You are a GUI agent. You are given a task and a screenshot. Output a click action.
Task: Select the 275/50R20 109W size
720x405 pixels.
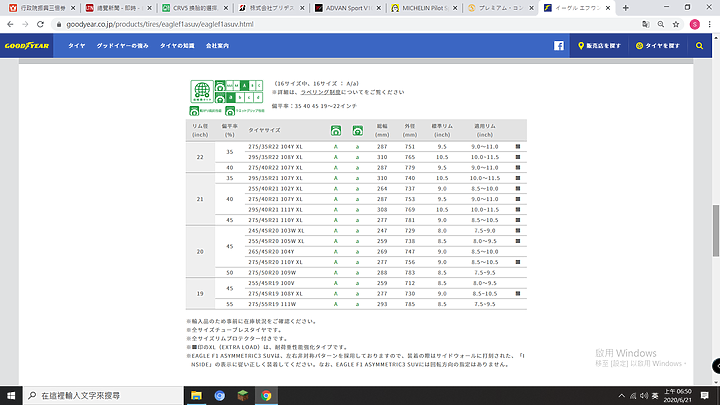(x=272, y=273)
